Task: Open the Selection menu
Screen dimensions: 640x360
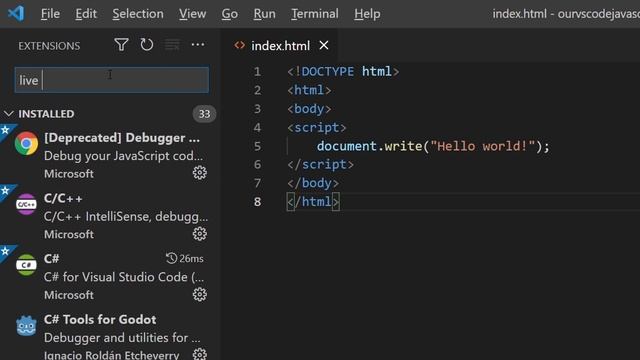Action: click(138, 14)
